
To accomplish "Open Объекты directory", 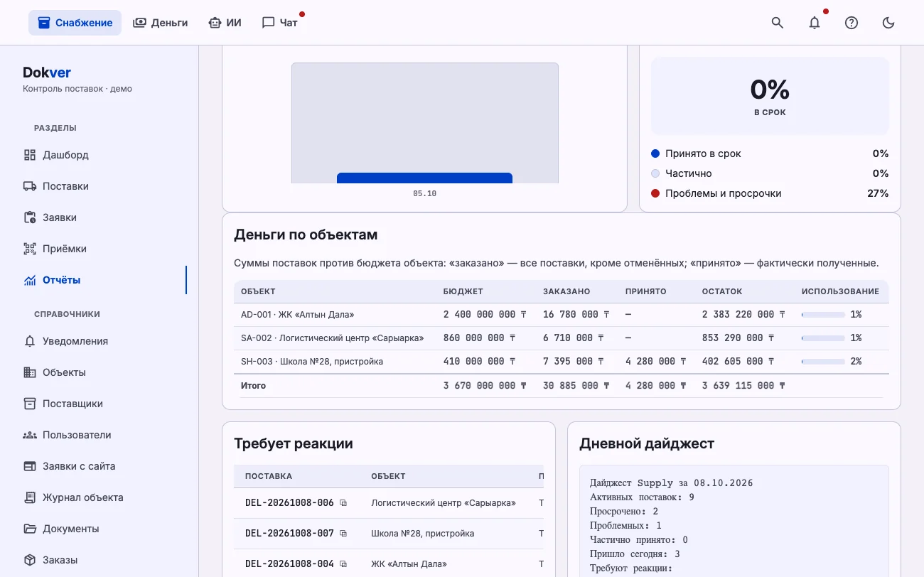I will tap(100, 372).
